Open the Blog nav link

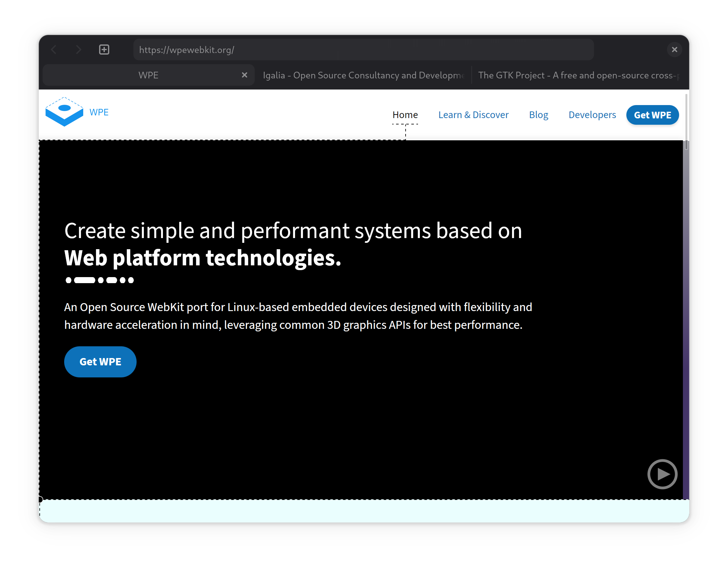click(538, 115)
